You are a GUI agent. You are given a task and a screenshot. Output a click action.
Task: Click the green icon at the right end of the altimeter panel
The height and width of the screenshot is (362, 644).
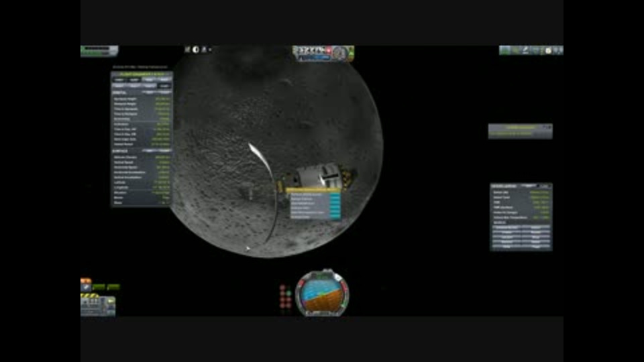(x=351, y=54)
